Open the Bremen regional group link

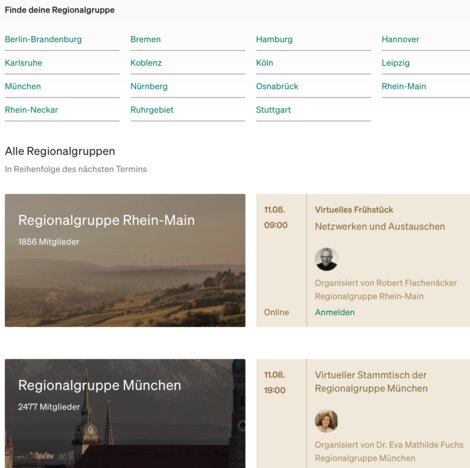coord(145,39)
